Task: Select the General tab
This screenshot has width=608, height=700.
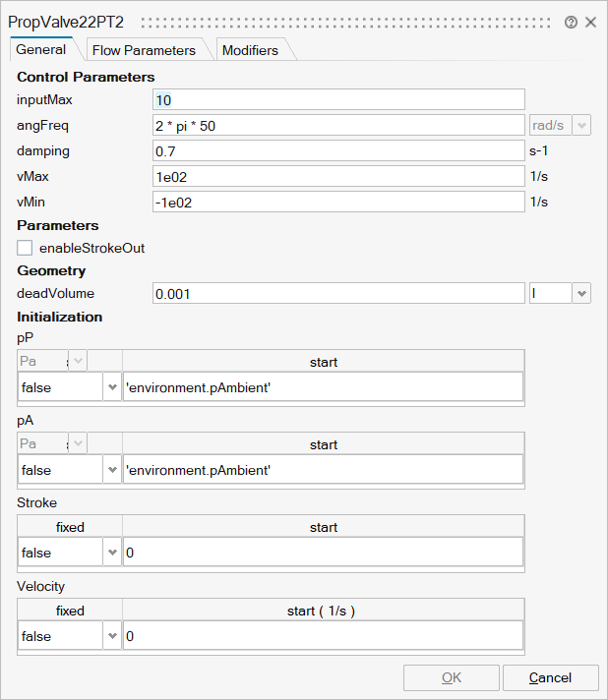Action: click(41, 49)
